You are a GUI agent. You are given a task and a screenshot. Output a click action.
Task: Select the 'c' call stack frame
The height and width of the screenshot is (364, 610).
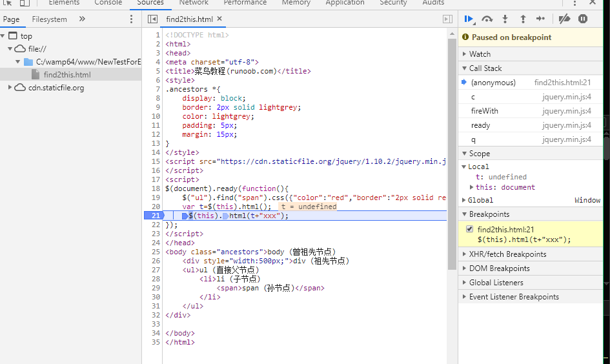[x=531, y=97]
